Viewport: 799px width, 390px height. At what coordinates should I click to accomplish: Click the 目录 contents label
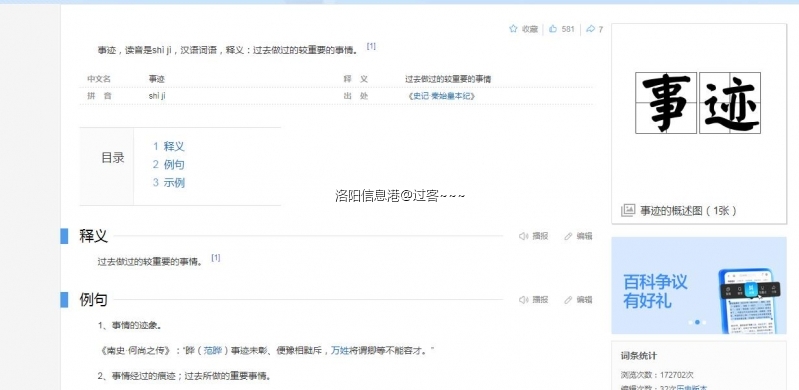coord(113,158)
